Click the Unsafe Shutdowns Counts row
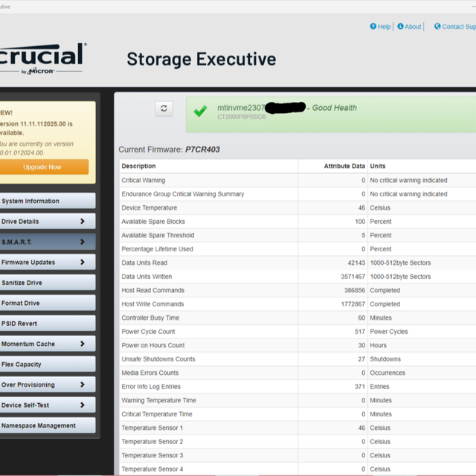This screenshot has width=476, height=476. tap(297, 358)
